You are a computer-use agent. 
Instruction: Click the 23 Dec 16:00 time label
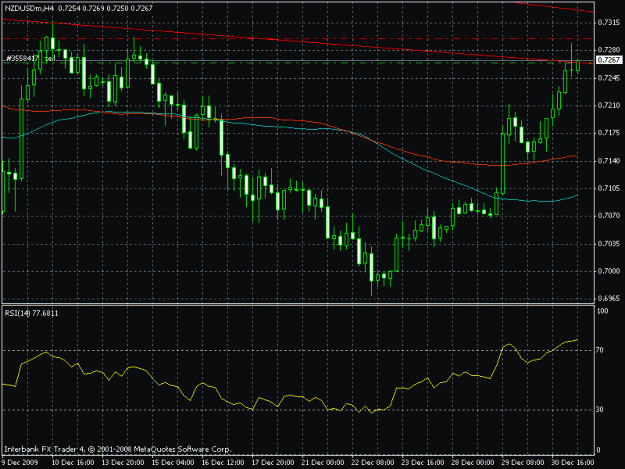coord(423,462)
